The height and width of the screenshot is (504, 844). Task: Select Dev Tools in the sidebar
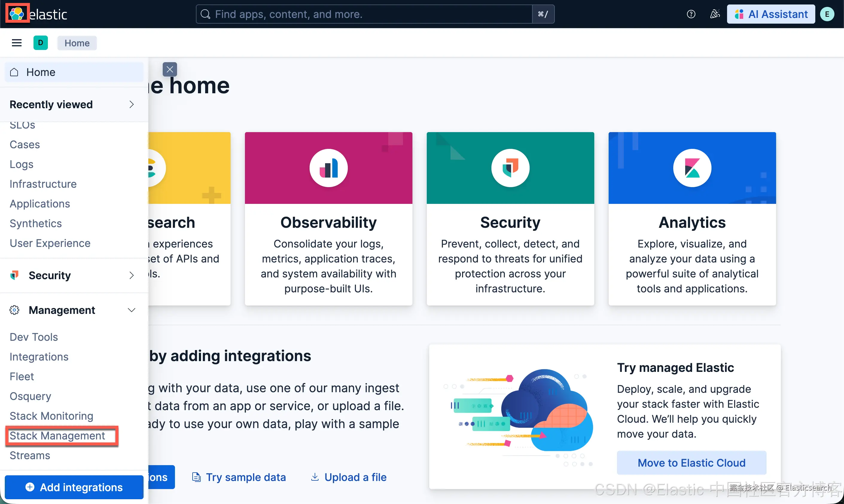click(x=33, y=337)
